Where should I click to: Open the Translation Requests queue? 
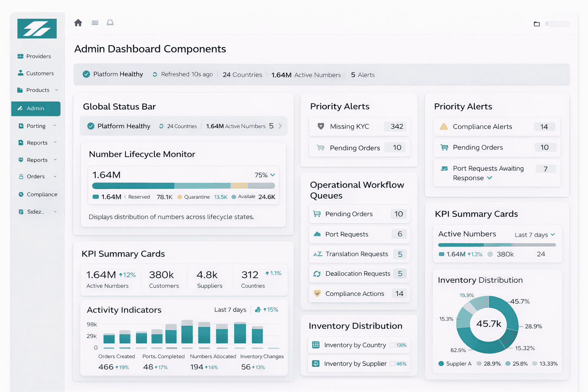(x=359, y=254)
